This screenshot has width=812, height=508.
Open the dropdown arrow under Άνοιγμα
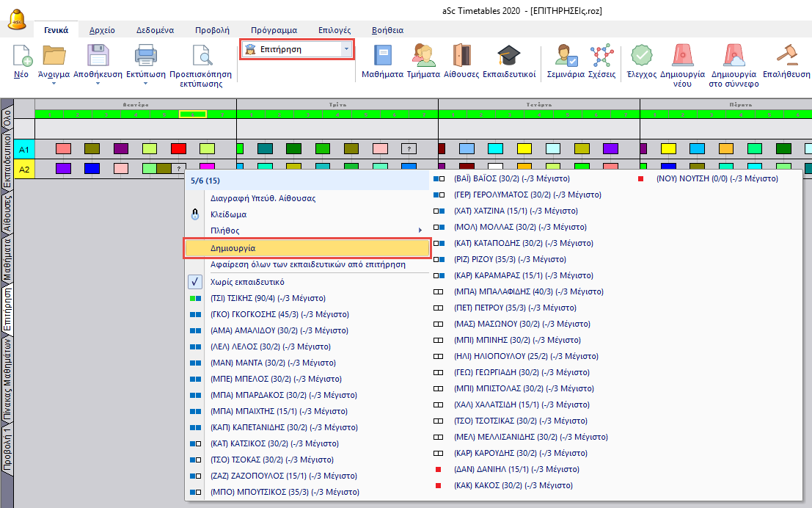54,83
